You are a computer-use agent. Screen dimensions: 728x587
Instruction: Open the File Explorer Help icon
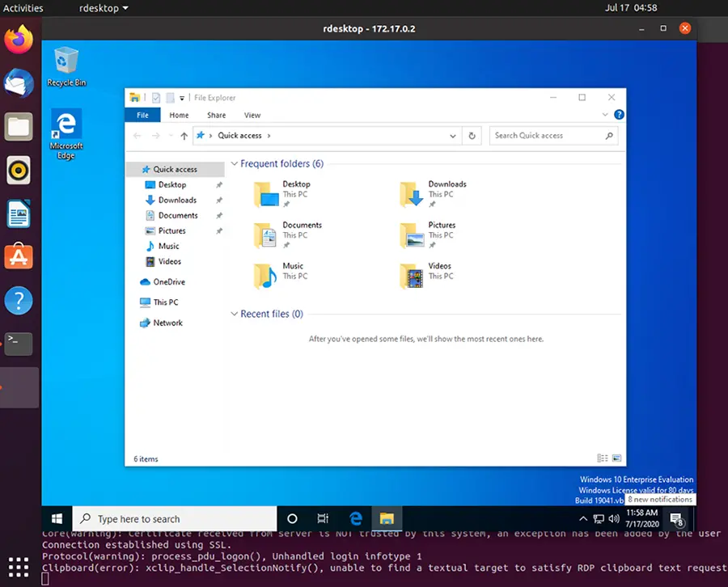619,115
